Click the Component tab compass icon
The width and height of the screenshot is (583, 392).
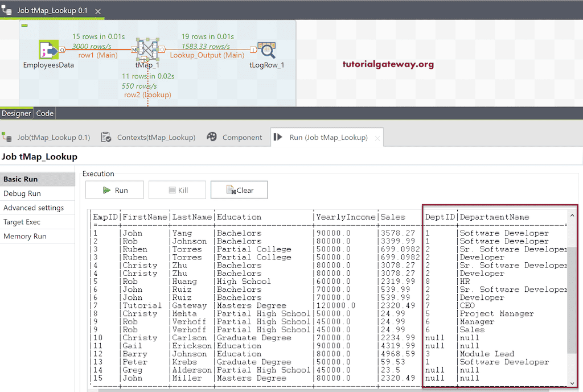tap(212, 137)
